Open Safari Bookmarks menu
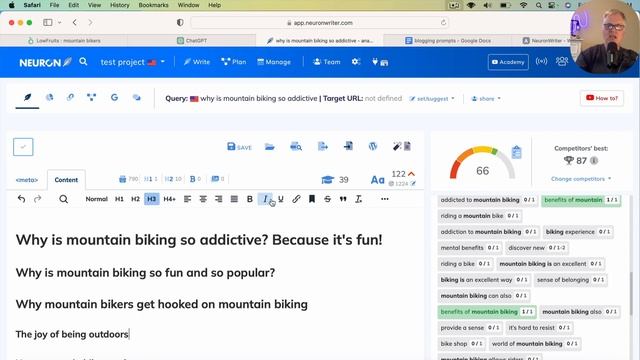640x360 pixels. [x=153, y=5]
